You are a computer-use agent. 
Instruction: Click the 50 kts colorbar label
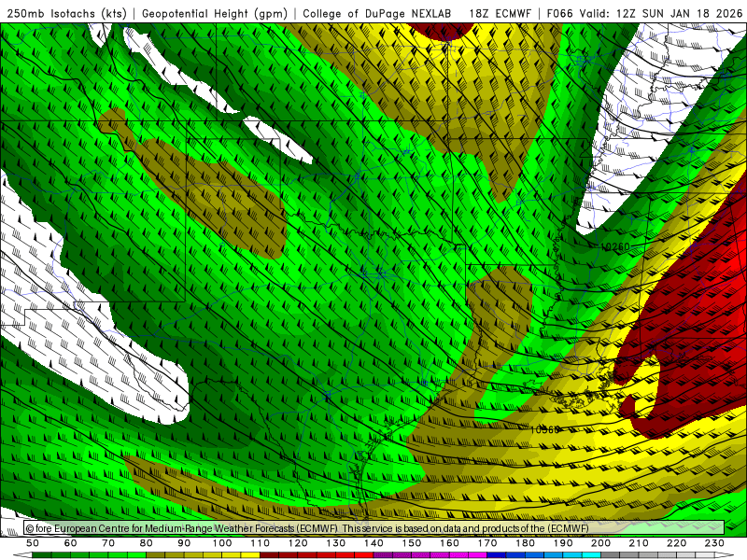33,543
